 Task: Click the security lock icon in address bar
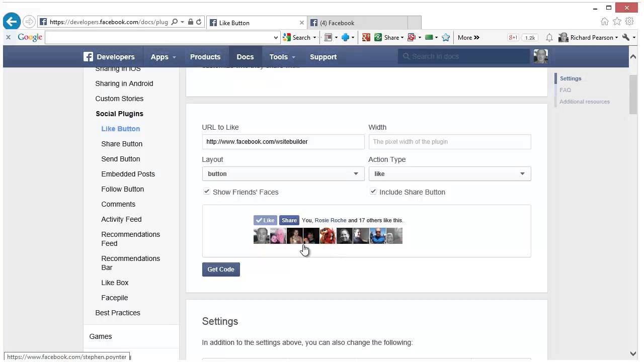pyautogui.click(x=191, y=22)
